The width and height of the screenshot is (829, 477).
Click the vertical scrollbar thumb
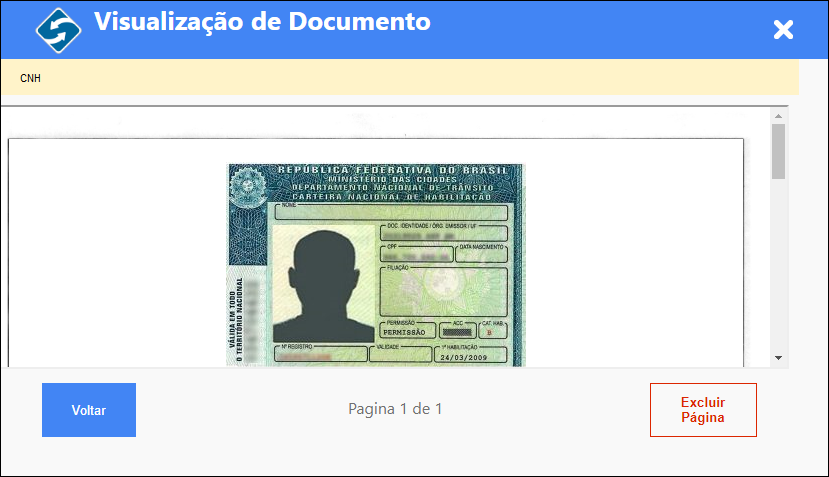click(x=778, y=151)
